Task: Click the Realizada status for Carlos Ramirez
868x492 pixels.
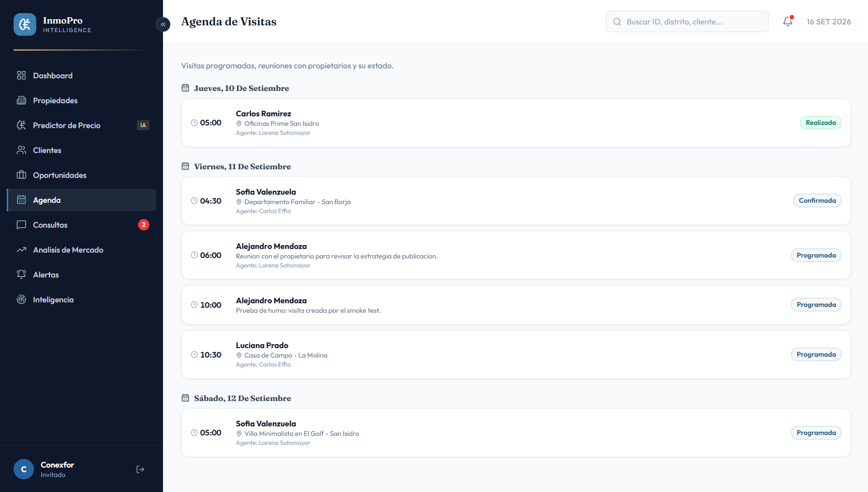Action: tap(820, 123)
